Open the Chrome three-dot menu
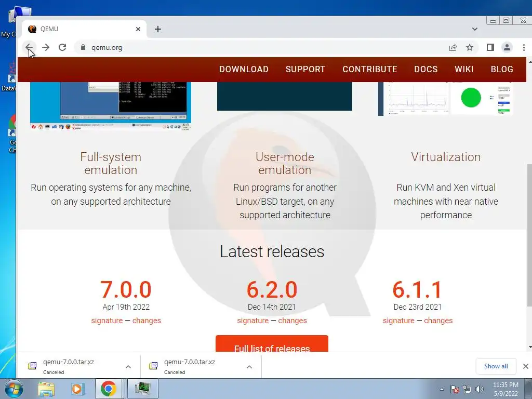This screenshot has width=532, height=399. click(x=524, y=47)
